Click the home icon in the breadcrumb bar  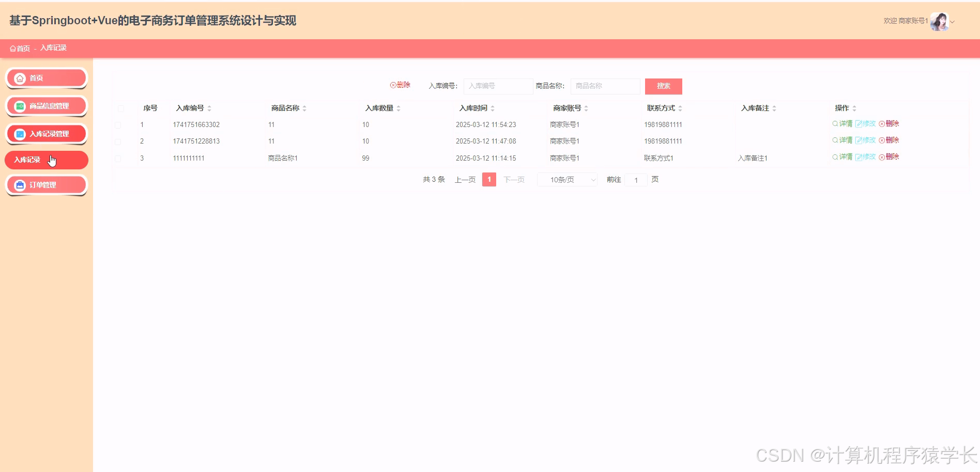(x=12, y=48)
